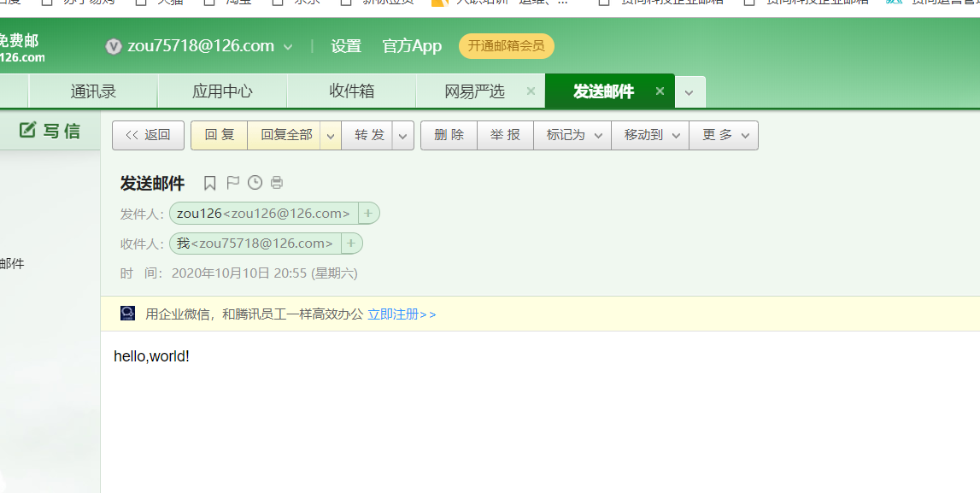Switch to the 收件箱 tab
Viewport: 980px width, 493px height.
[x=351, y=91]
